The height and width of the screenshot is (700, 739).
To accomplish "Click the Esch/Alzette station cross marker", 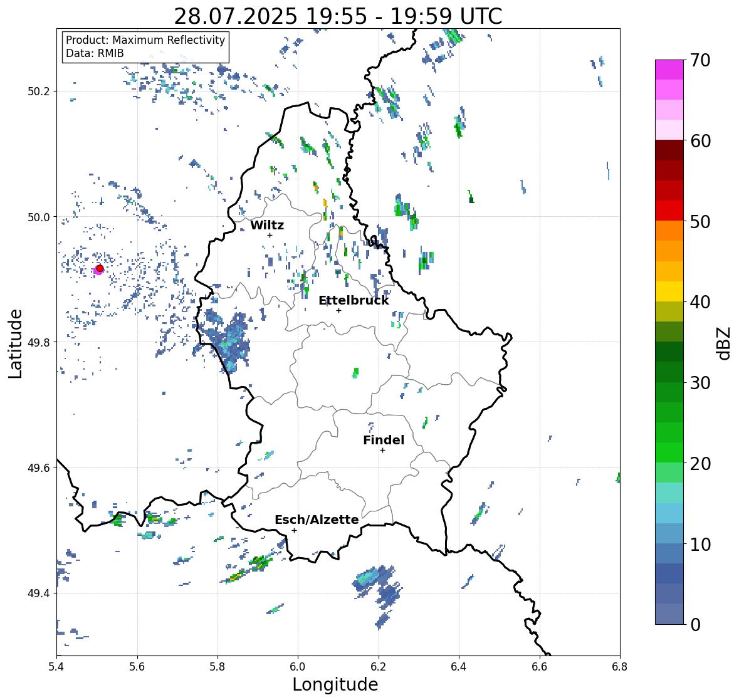I will [x=294, y=530].
